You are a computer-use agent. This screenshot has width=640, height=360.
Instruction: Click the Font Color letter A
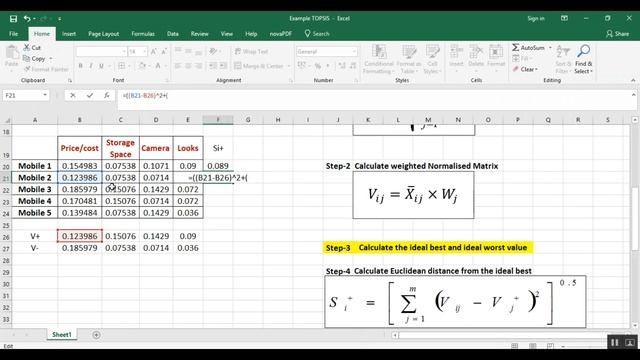coord(158,66)
